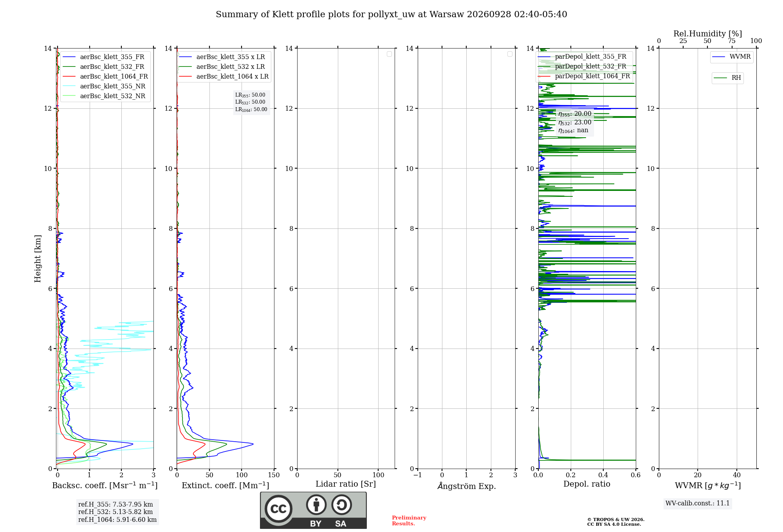Click the LR1064: 50.00 annotation
Screen dimensions: 783x532
coord(251,110)
